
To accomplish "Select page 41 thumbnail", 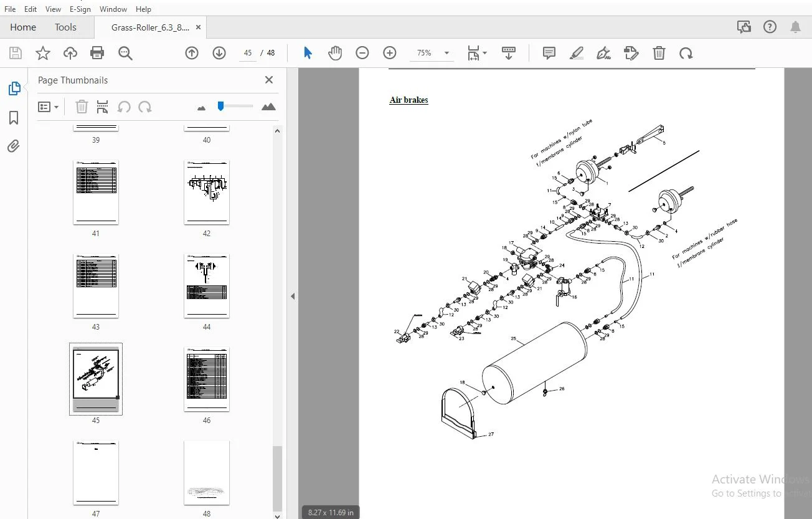I will 96,193.
